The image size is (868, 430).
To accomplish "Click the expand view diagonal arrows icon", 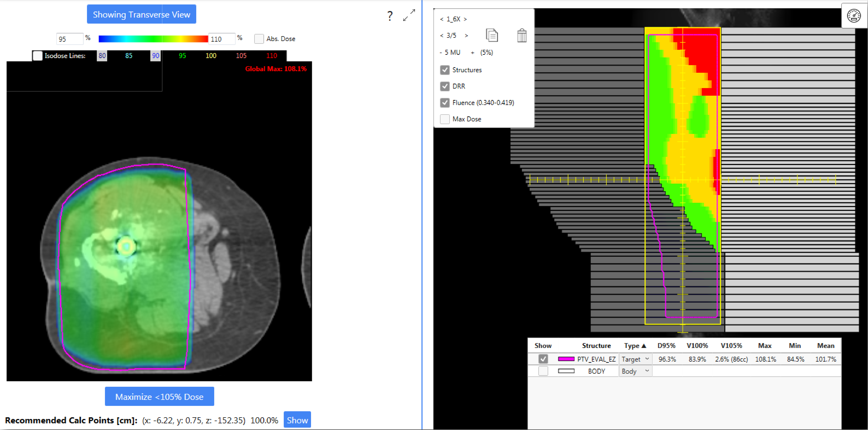I will 409,15.
